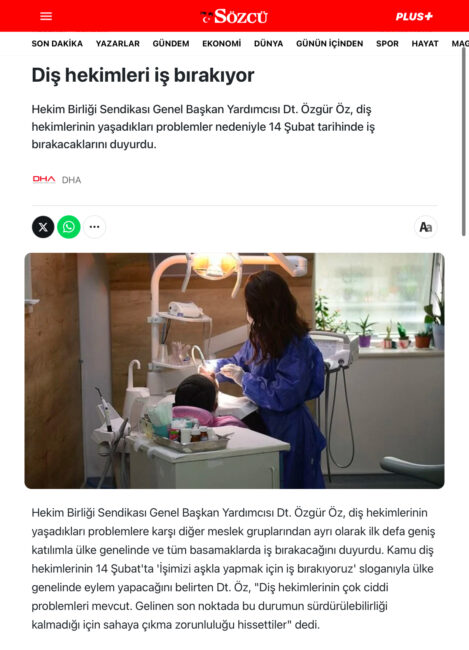
Task: Open the SPOR category
Action: tap(387, 44)
